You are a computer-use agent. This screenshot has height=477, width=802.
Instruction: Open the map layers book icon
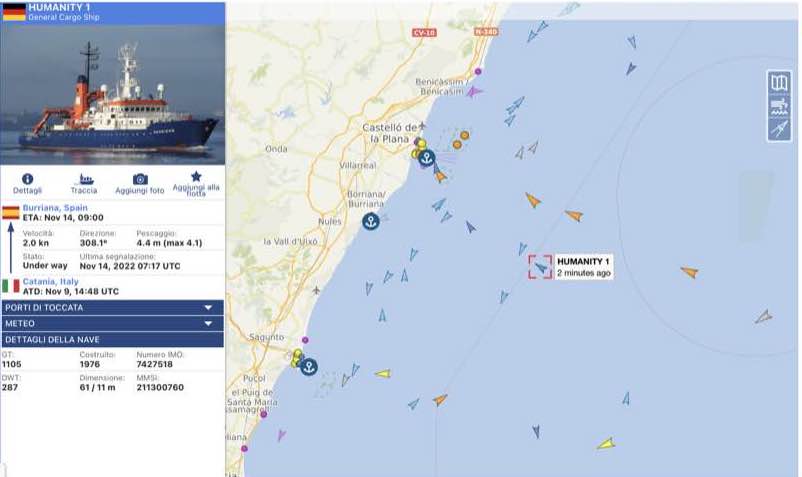(x=779, y=83)
